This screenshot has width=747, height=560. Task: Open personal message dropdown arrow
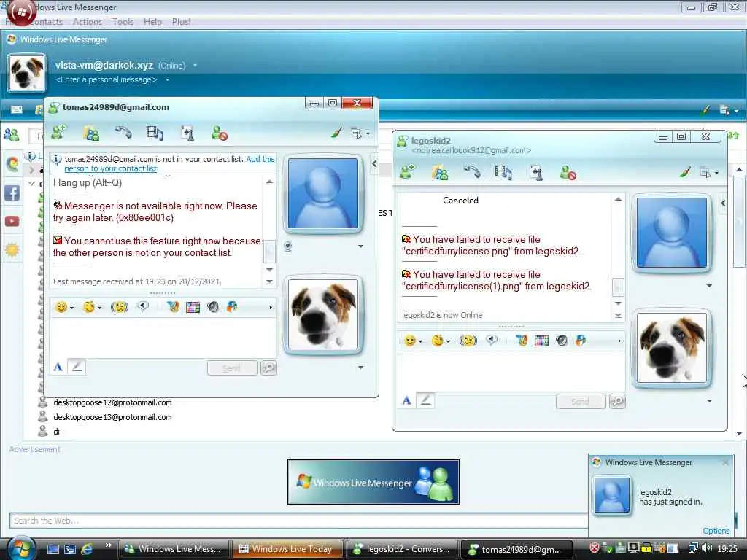tap(167, 79)
